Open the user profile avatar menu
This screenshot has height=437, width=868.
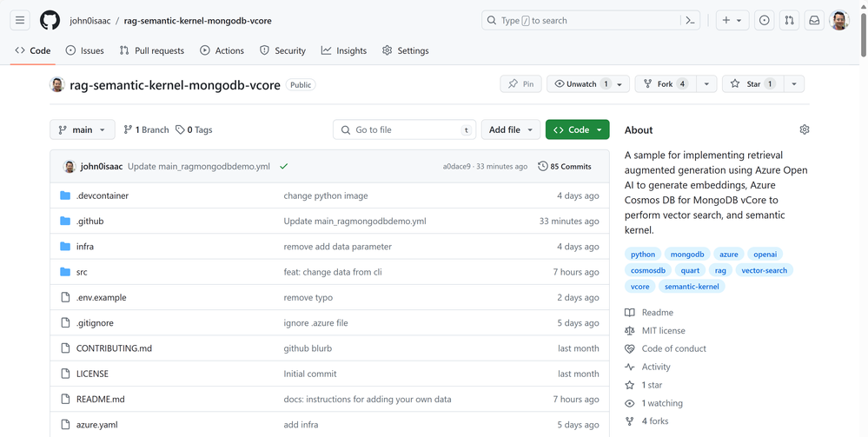(839, 21)
